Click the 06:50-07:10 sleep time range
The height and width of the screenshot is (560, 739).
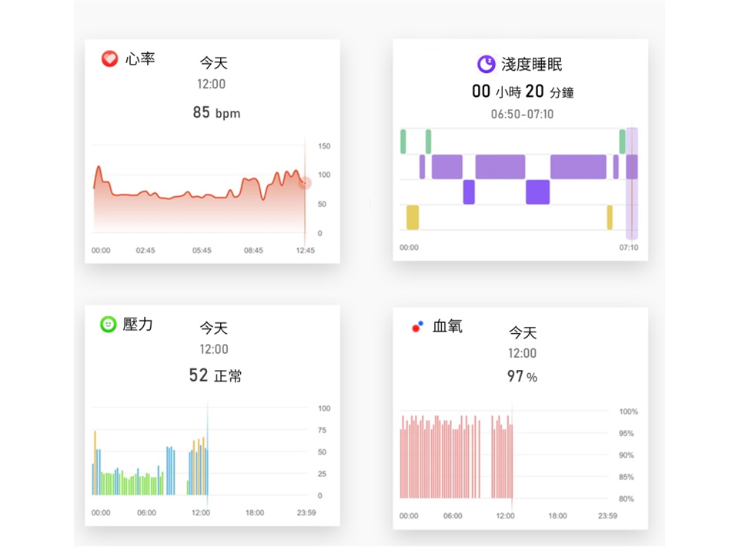[x=522, y=114]
